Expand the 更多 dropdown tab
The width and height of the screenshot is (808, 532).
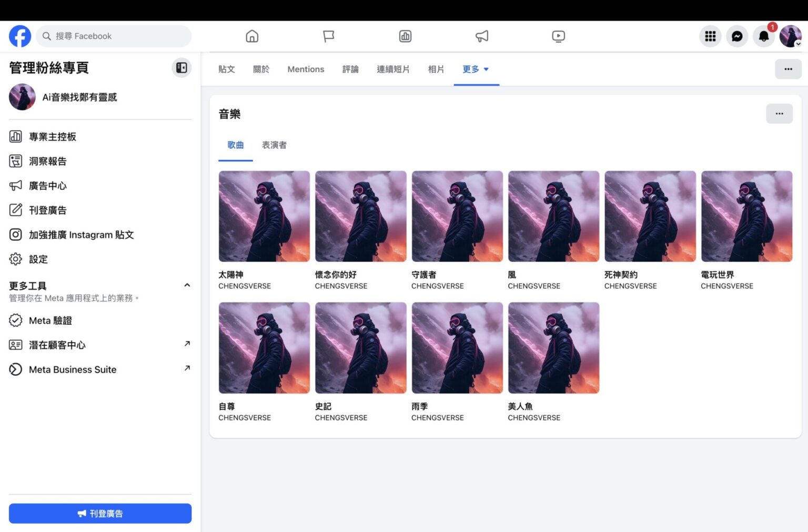point(476,69)
